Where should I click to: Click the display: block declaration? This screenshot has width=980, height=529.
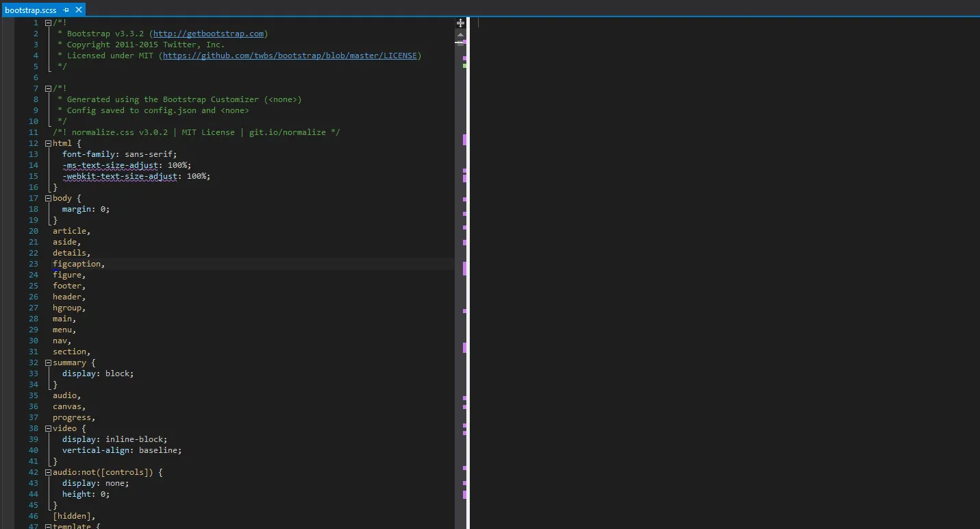[98, 373]
